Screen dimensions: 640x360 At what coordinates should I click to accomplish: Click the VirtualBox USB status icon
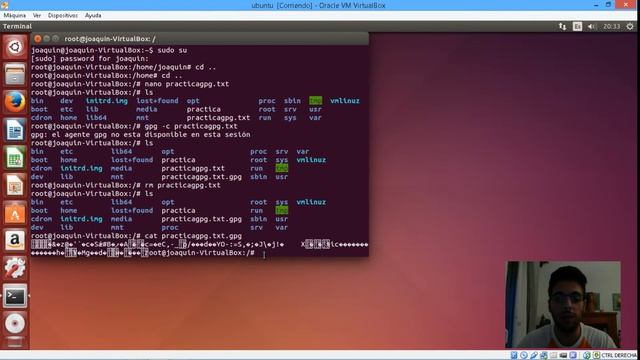[x=534, y=356]
